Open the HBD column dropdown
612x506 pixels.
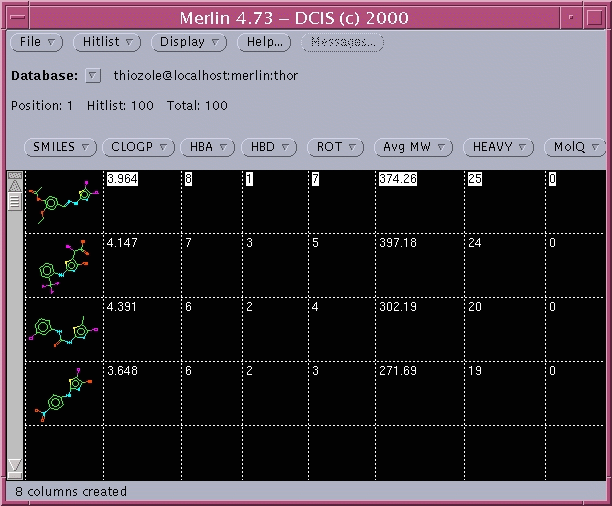[269, 147]
